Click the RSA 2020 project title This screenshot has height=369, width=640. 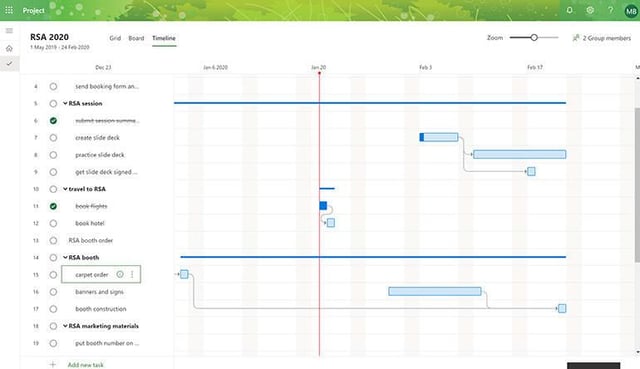(49, 37)
